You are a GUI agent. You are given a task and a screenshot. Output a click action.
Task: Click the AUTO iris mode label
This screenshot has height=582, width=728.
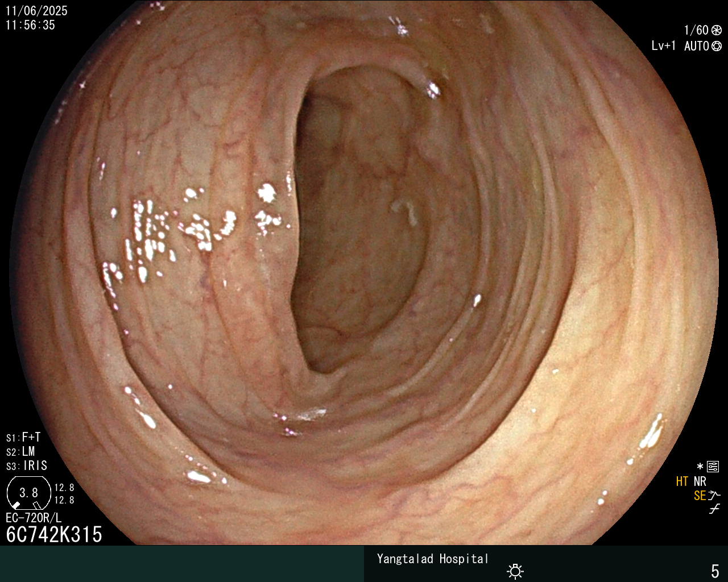click(696, 46)
